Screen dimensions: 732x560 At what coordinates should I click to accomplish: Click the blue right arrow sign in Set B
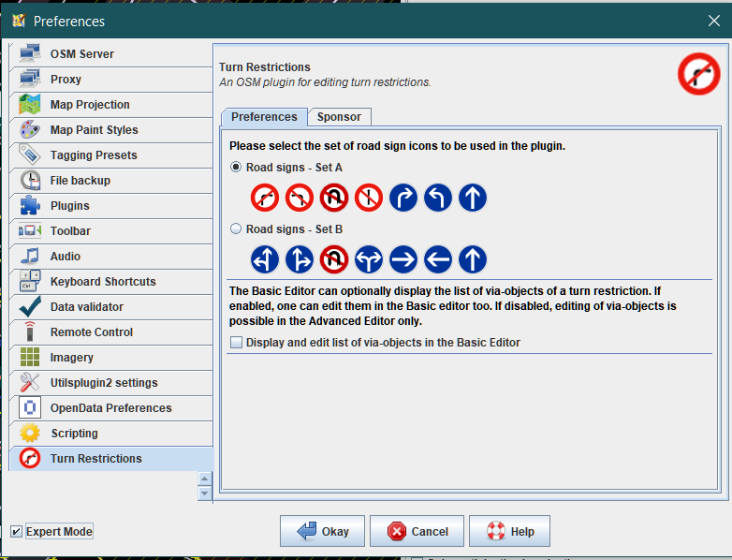point(403,259)
